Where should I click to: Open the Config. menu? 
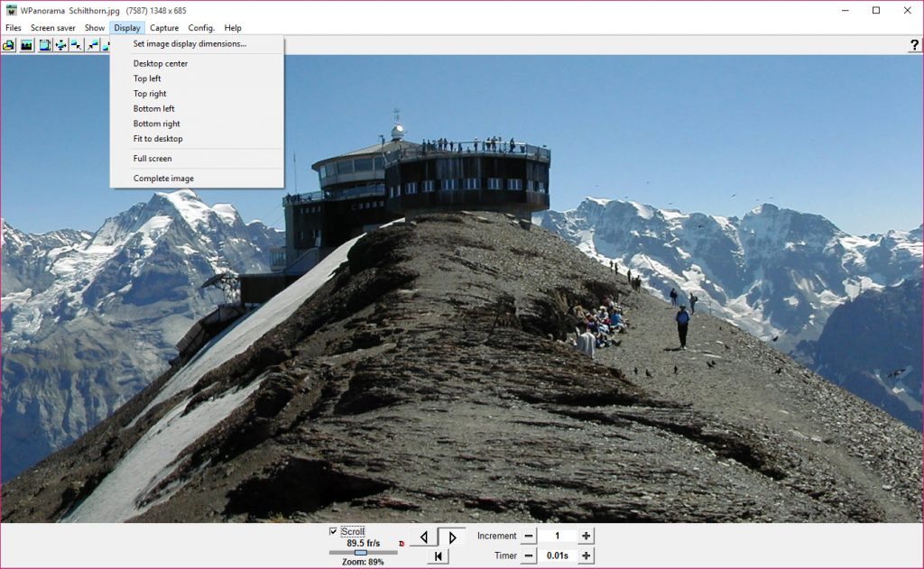point(201,28)
